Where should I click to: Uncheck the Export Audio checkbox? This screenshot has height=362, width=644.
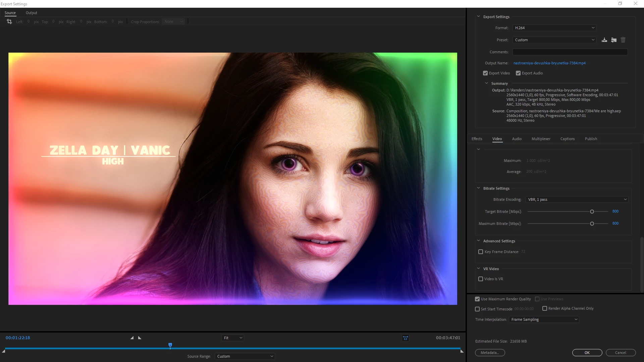[x=518, y=73]
